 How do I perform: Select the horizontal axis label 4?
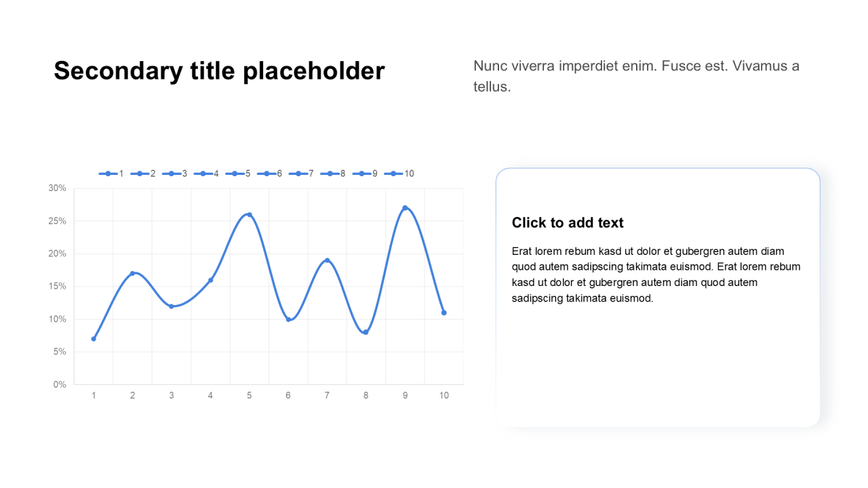click(x=210, y=395)
